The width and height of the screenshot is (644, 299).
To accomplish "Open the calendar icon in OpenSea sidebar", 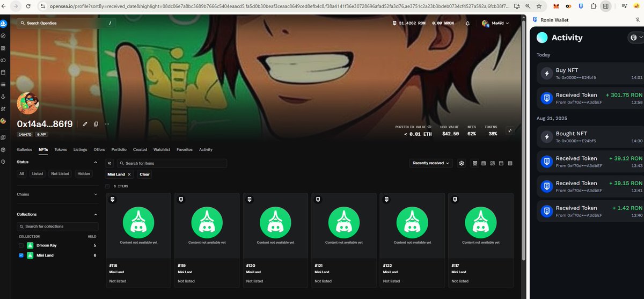I will [x=3, y=72].
